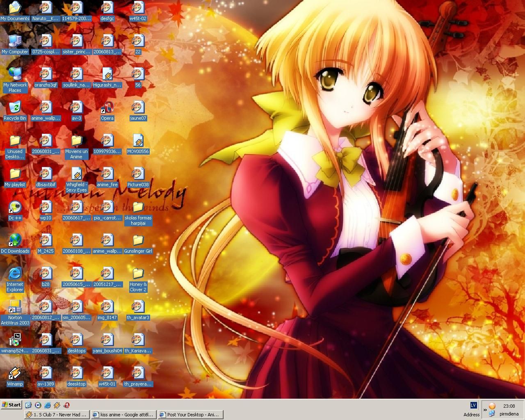
Task: Select the soullink_na... image file
Action: point(76,78)
